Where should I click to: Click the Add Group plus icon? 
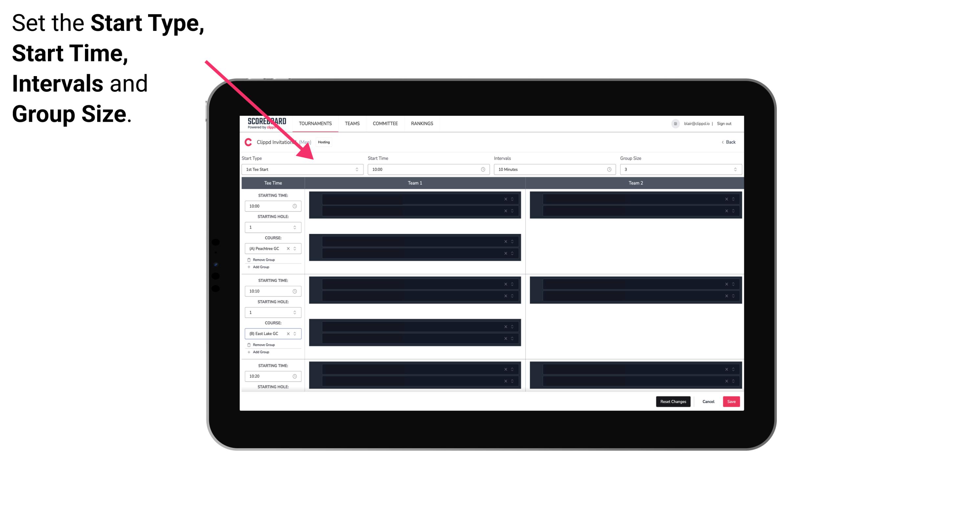[x=249, y=267]
